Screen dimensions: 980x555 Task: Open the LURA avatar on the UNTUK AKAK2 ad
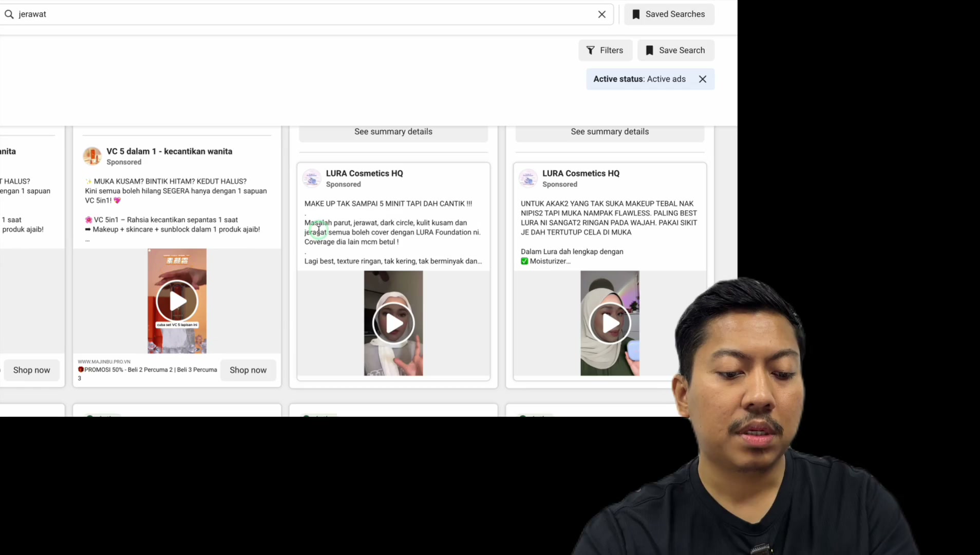pyautogui.click(x=528, y=178)
